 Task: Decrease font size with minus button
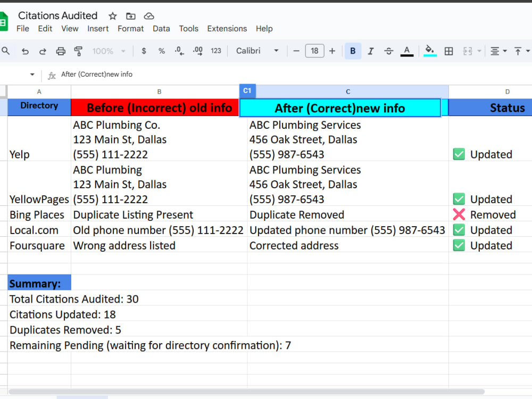(296, 51)
